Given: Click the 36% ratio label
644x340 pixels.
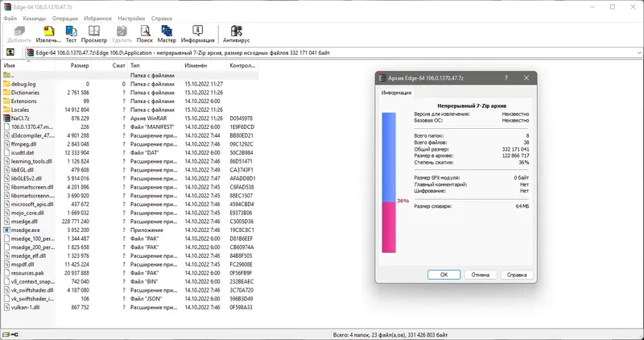Looking at the screenshot, I should (x=403, y=201).
